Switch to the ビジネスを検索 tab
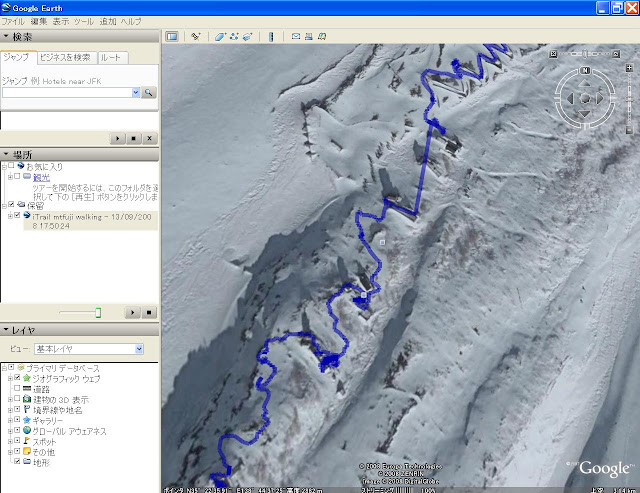The width and height of the screenshot is (640, 493). (68, 58)
